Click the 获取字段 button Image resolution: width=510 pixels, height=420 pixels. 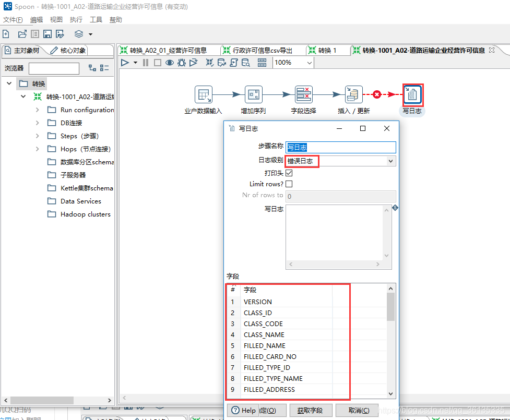(310, 410)
